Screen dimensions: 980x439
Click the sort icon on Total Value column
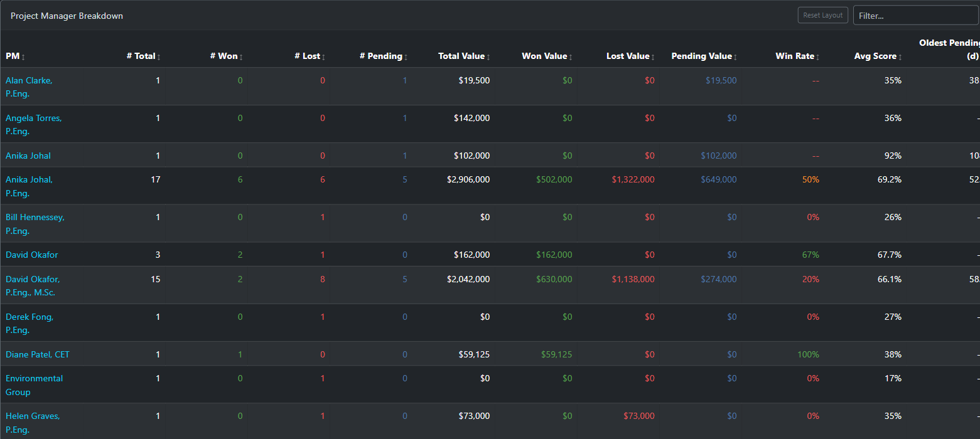point(490,56)
